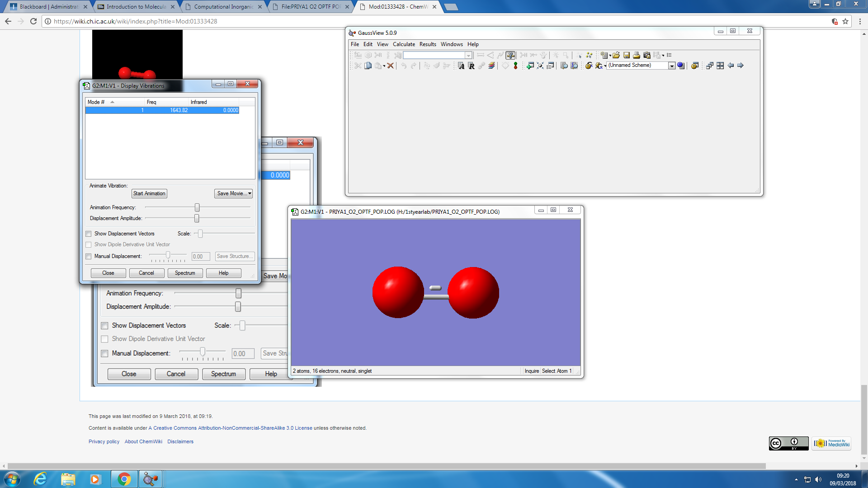The image size is (868, 488).
Task: Open the empty combo box in GaussView toolbar
Action: pyautogui.click(x=468, y=55)
